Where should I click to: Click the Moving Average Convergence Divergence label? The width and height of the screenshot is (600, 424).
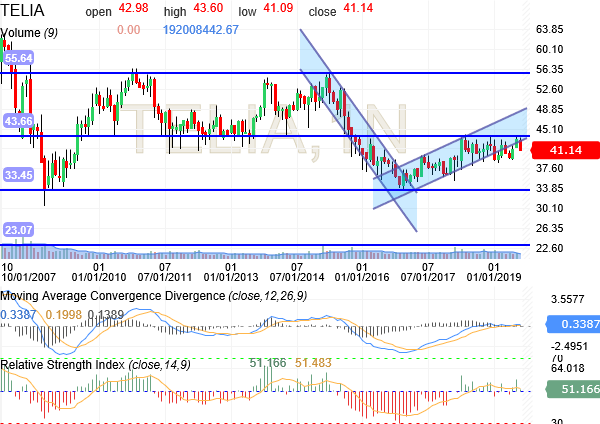(153, 296)
